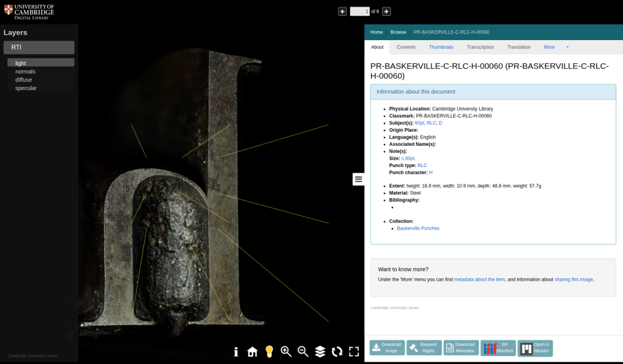
Task: Switch to the Thumbnails tab
Action: click(441, 47)
